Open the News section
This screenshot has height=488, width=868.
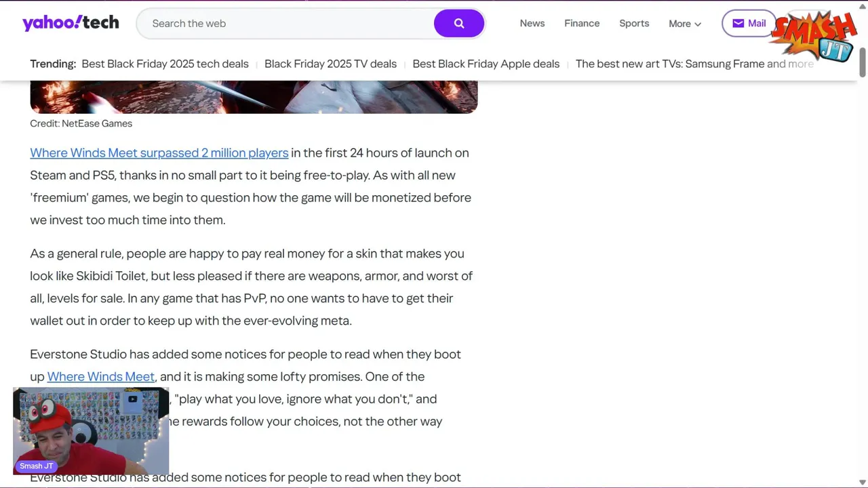[532, 23]
